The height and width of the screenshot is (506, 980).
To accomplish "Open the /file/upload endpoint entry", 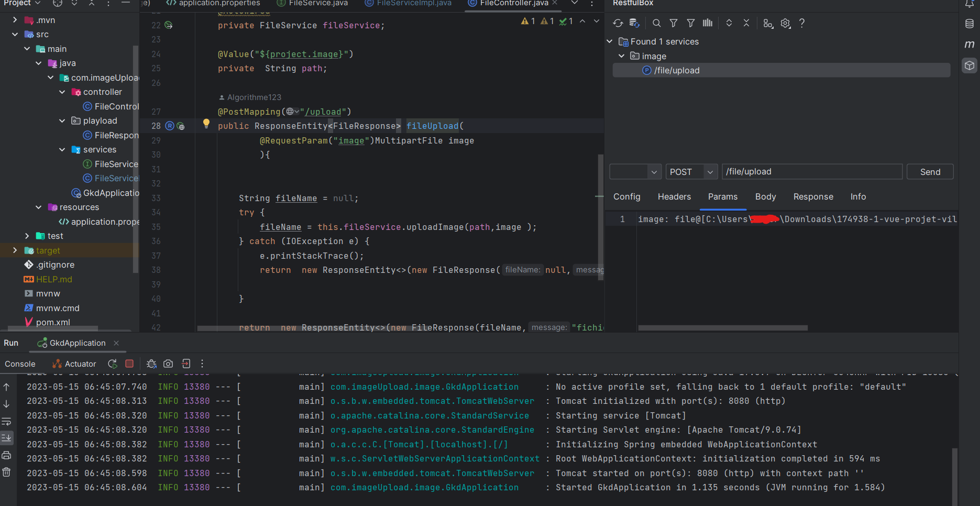I will (x=677, y=70).
